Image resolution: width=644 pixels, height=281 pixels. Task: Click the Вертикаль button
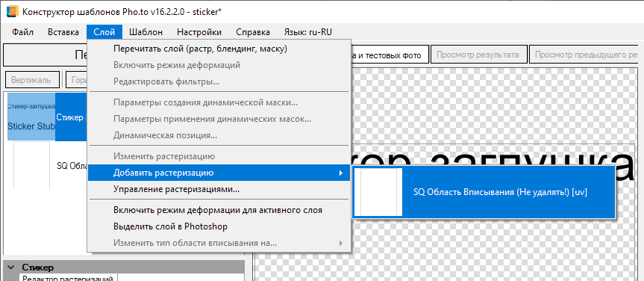tap(31, 80)
